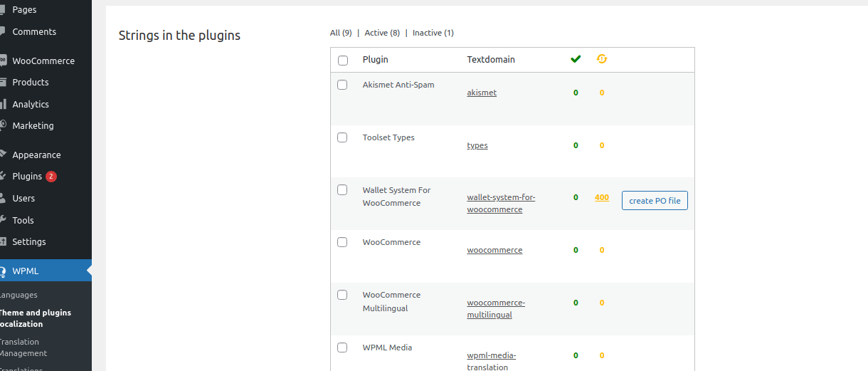Open the woocommerce-multilingual textdomain link
Viewport: 868px width, 371px height.
496,308
